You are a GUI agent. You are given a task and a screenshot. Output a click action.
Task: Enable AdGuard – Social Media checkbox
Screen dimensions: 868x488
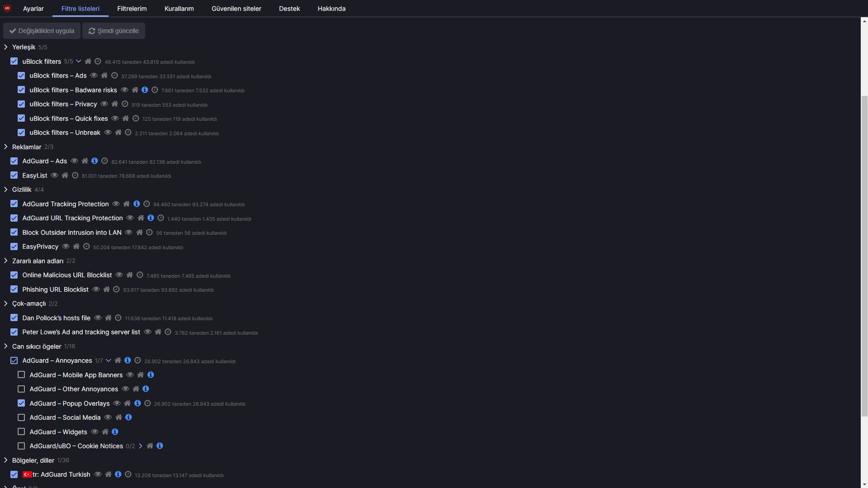pyautogui.click(x=21, y=417)
